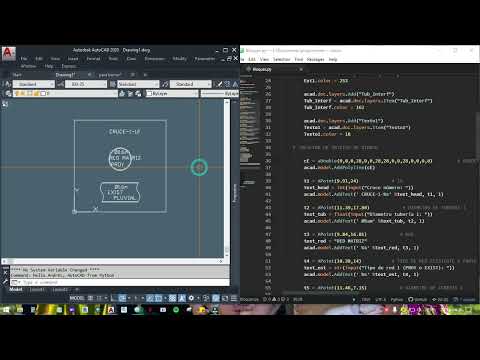Toggle ortho mode in status bar
This screenshot has width=480, height=360.
point(113,298)
